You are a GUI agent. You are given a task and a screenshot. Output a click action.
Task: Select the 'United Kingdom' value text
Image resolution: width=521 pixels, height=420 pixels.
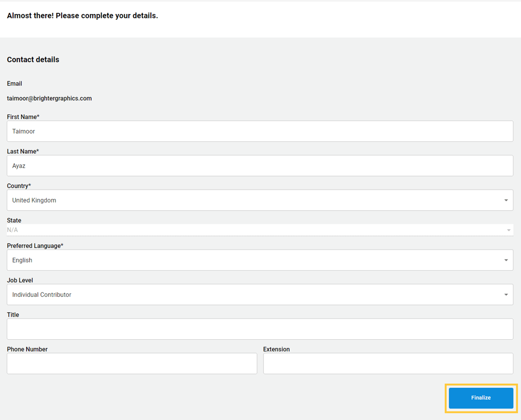tap(34, 200)
